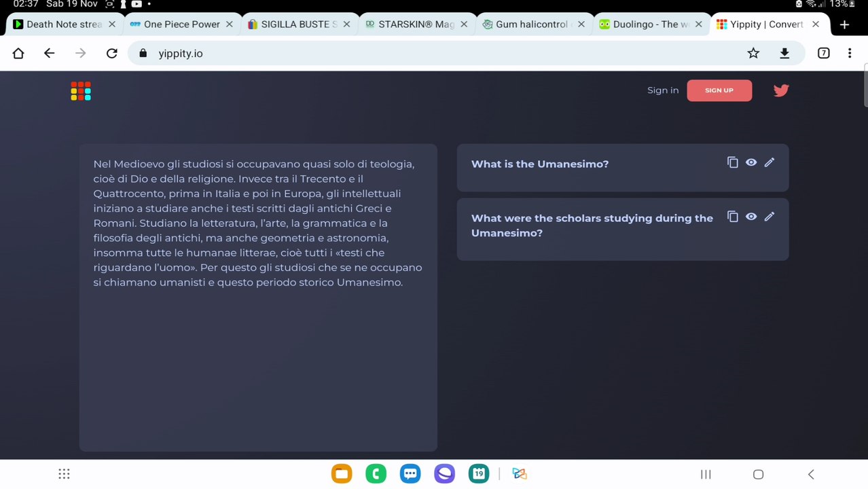The height and width of the screenshot is (489, 868).
Task: Edit the 'What is the Umanesimo?' question
Action: pyautogui.click(x=770, y=162)
